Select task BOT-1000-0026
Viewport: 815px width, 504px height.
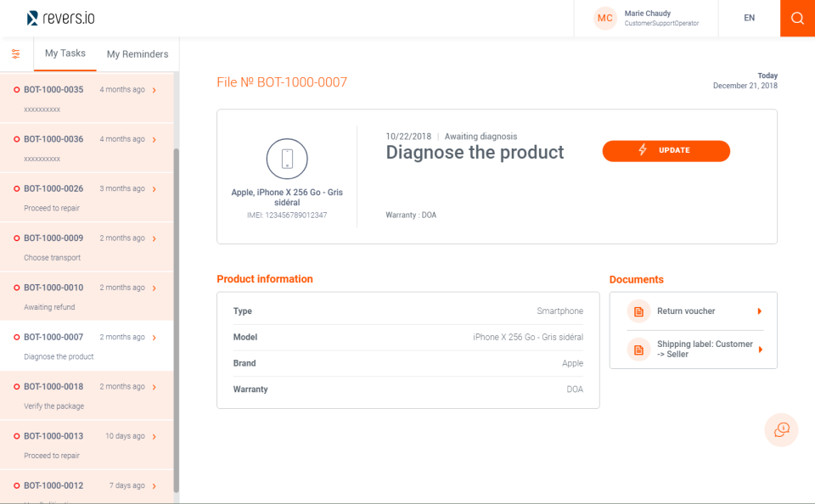click(x=87, y=198)
